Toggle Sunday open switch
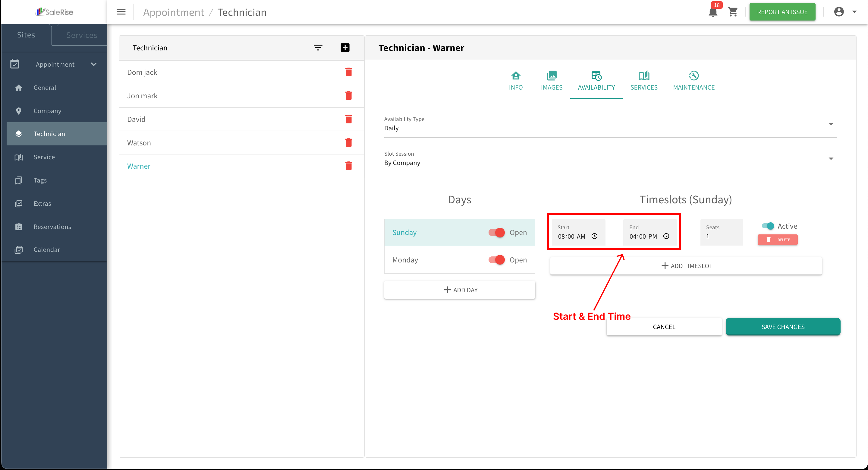The image size is (868, 470). (497, 233)
